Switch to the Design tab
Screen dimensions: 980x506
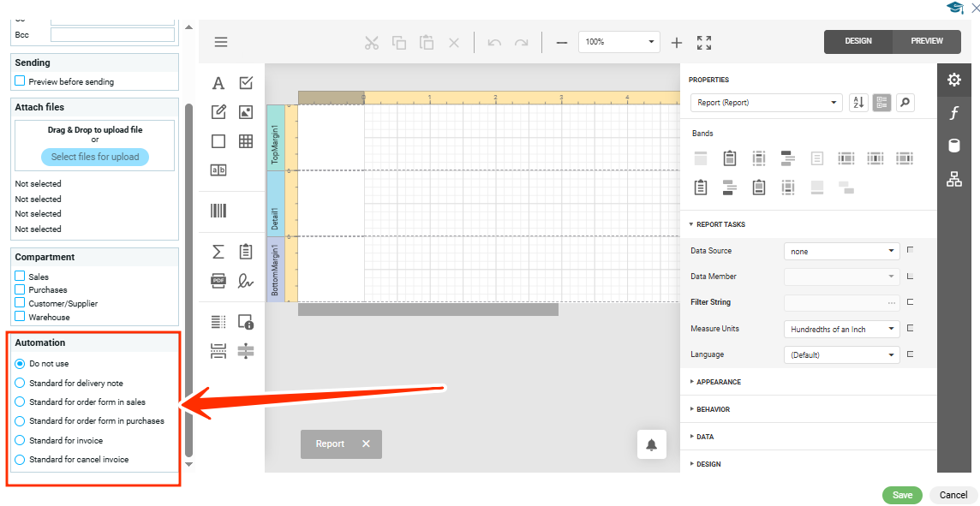tap(857, 41)
